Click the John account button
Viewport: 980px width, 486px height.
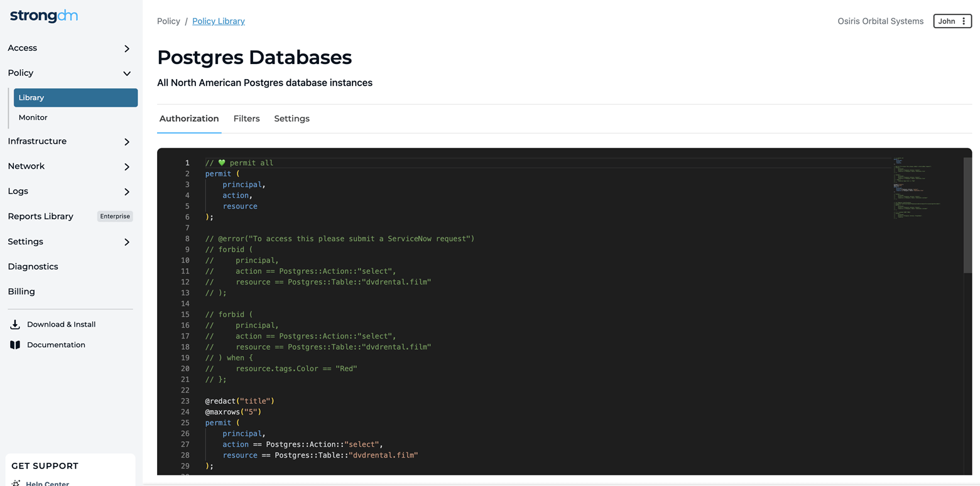(952, 21)
